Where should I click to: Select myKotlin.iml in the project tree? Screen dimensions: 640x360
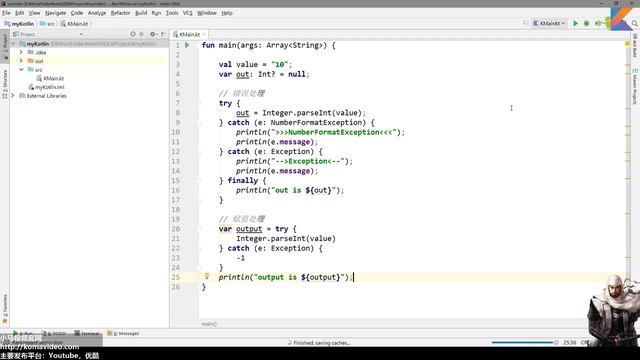[x=49, y=87]
